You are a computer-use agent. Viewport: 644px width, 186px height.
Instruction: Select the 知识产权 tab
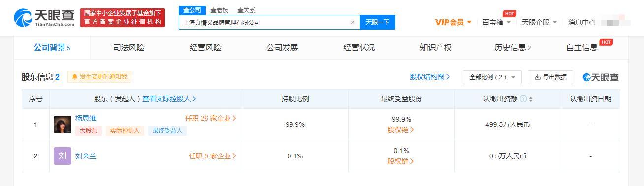click(x=436, y=48)
